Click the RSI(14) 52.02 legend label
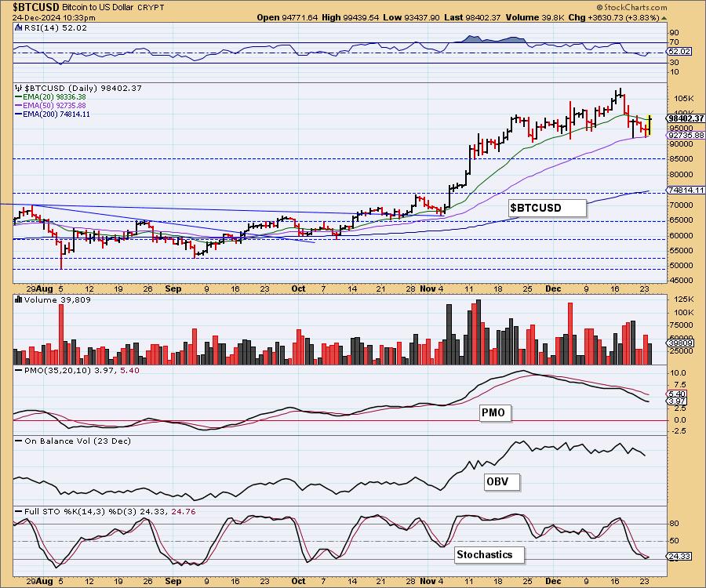 55,27
